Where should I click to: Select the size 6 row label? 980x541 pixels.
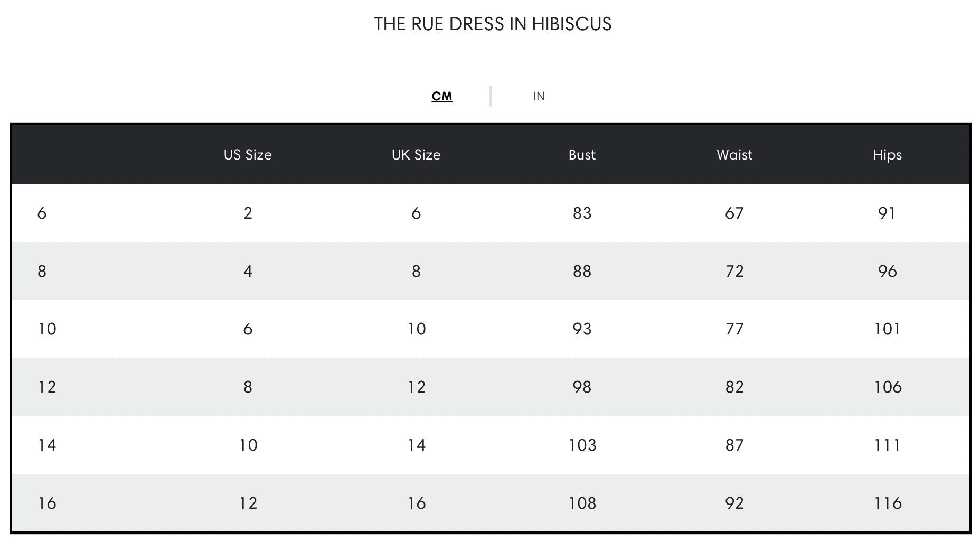(x=42, y=213)
